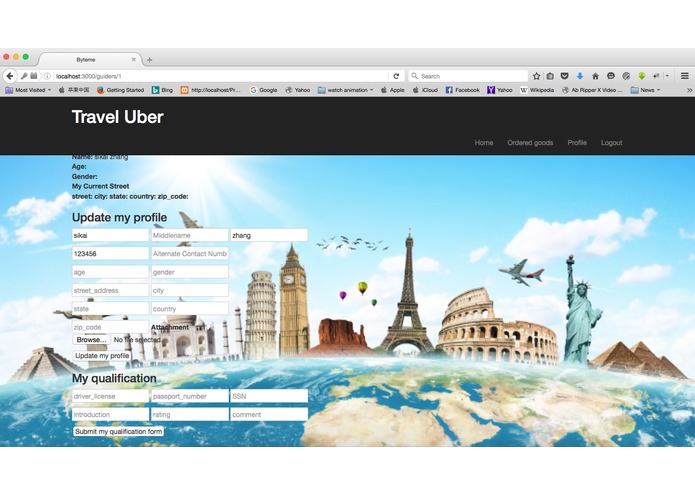
Task: Expand the Most Visited bookmarks dropdown
Action: (28, 90)
